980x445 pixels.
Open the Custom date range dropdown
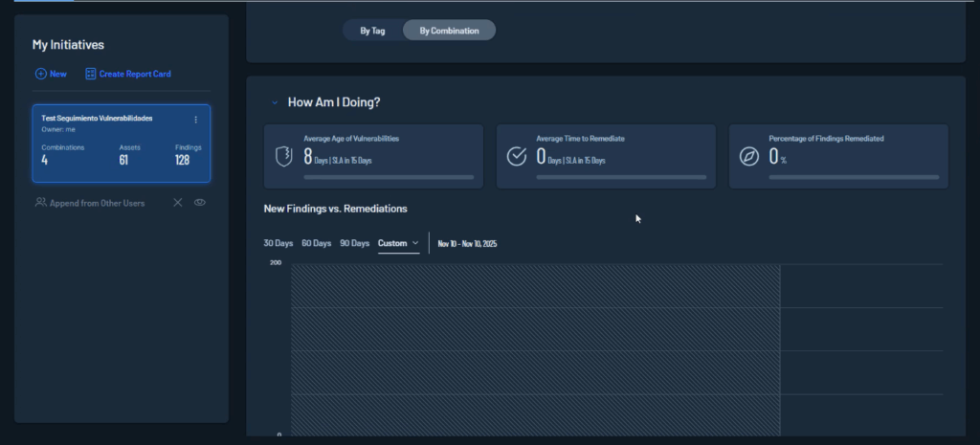pos(398,243)
